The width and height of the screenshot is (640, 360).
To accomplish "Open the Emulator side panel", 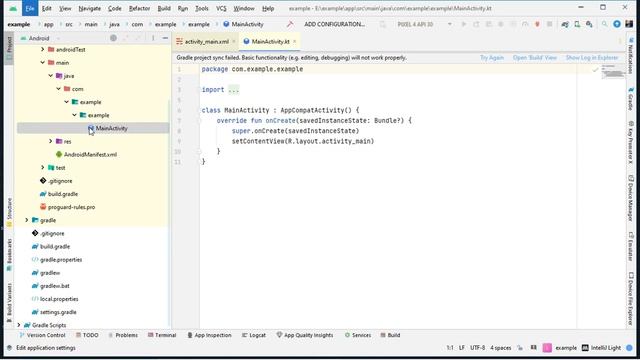I will pos(631,247).
